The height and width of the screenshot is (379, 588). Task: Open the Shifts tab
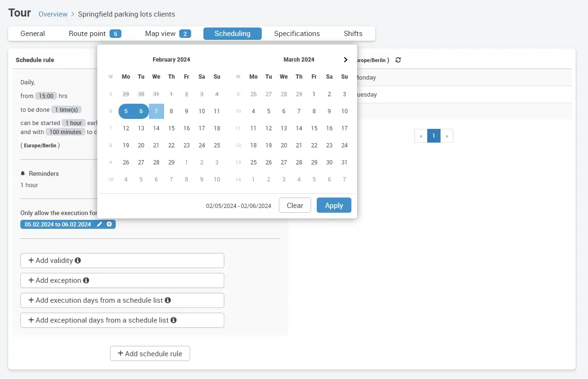click(353, 34)
